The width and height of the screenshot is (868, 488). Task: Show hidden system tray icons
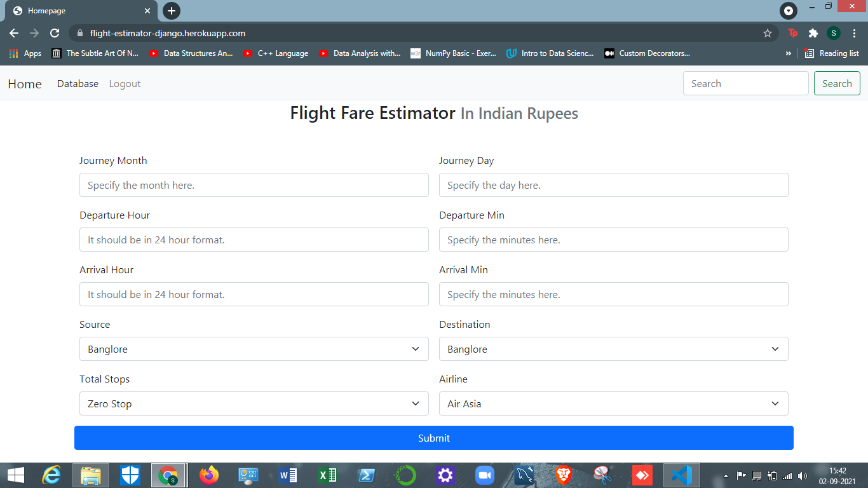(726, 475)
